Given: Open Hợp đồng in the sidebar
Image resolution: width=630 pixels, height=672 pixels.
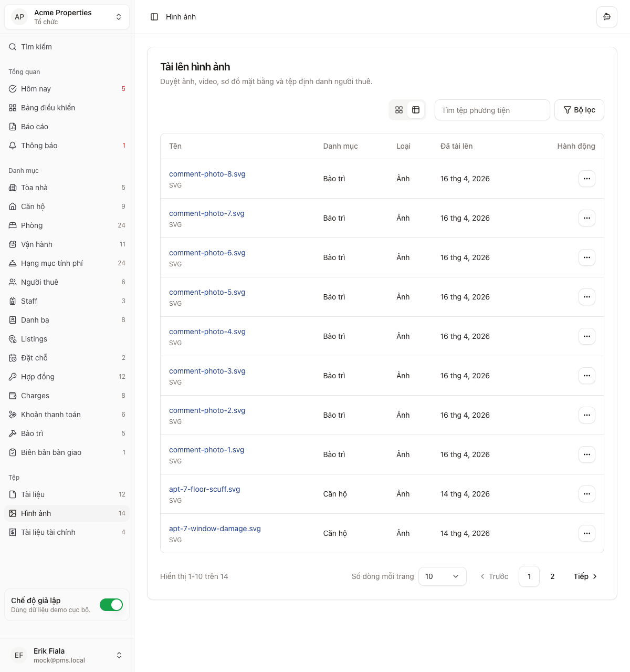Looking at the screenshot, I should click(38, 377).
